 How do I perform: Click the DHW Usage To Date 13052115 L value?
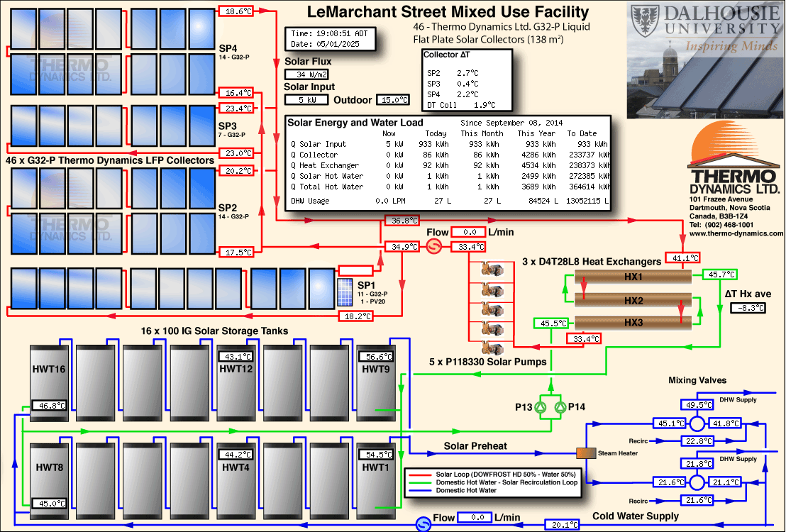pyautogui.click(x=587, y=201)
